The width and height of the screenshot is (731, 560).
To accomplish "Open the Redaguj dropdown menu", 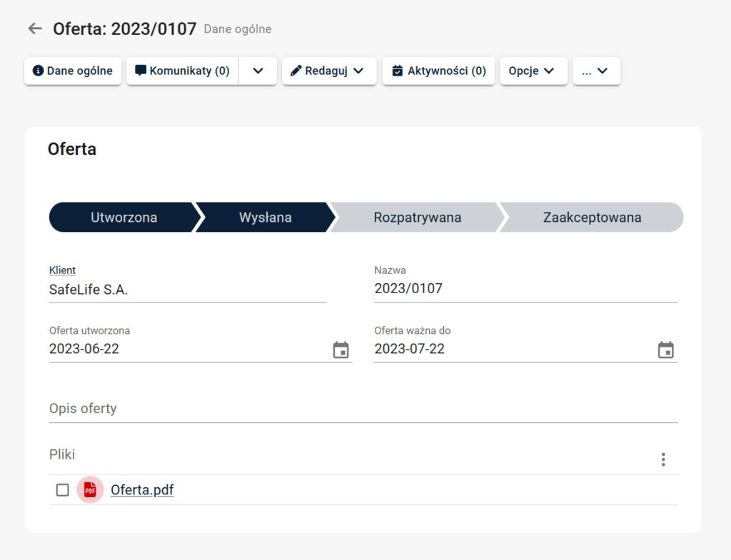I will [329, 71].
